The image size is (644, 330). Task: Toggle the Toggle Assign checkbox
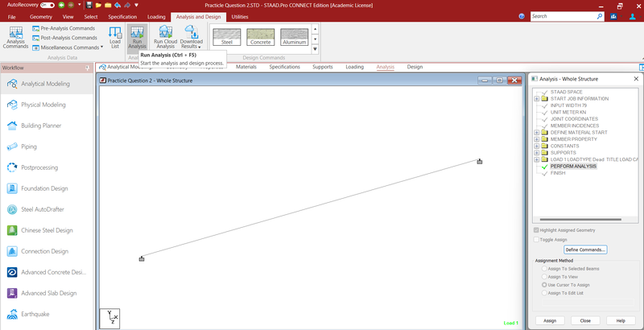pos(536,240)
